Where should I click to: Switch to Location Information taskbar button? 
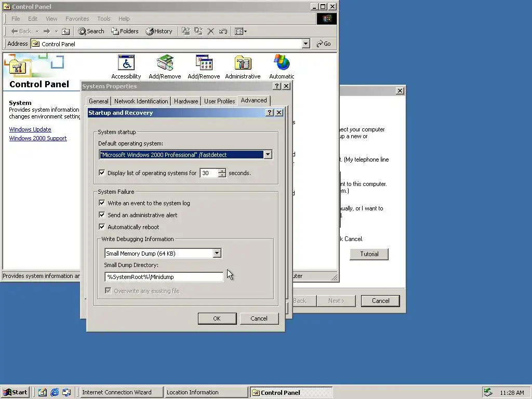[206, 392]
